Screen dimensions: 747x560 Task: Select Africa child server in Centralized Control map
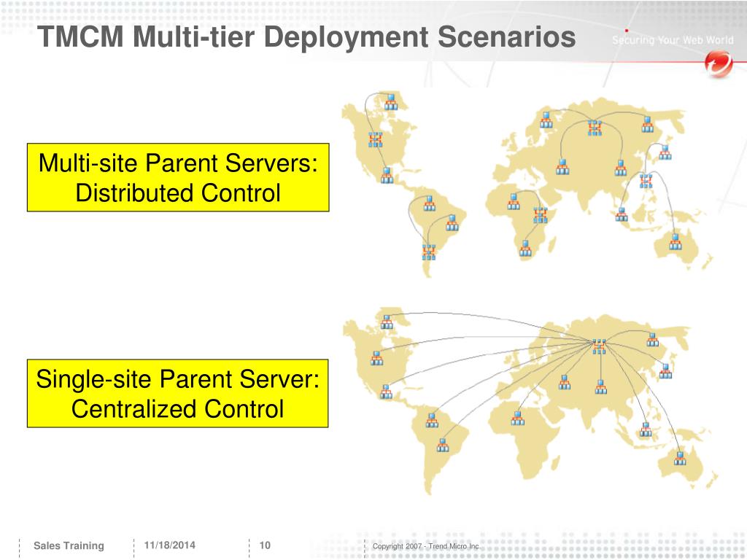[x=517, y=418]
